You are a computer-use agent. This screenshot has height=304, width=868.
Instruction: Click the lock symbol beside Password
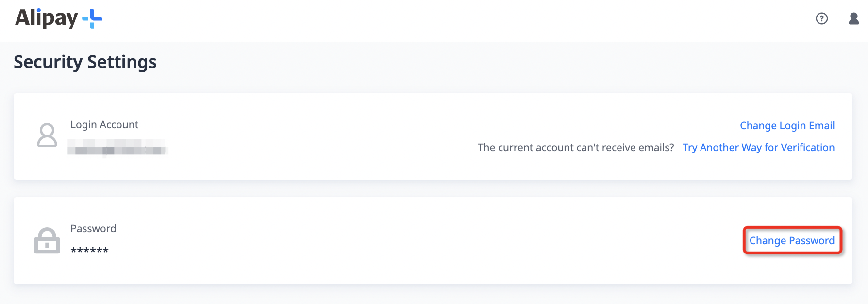point(47,240)
